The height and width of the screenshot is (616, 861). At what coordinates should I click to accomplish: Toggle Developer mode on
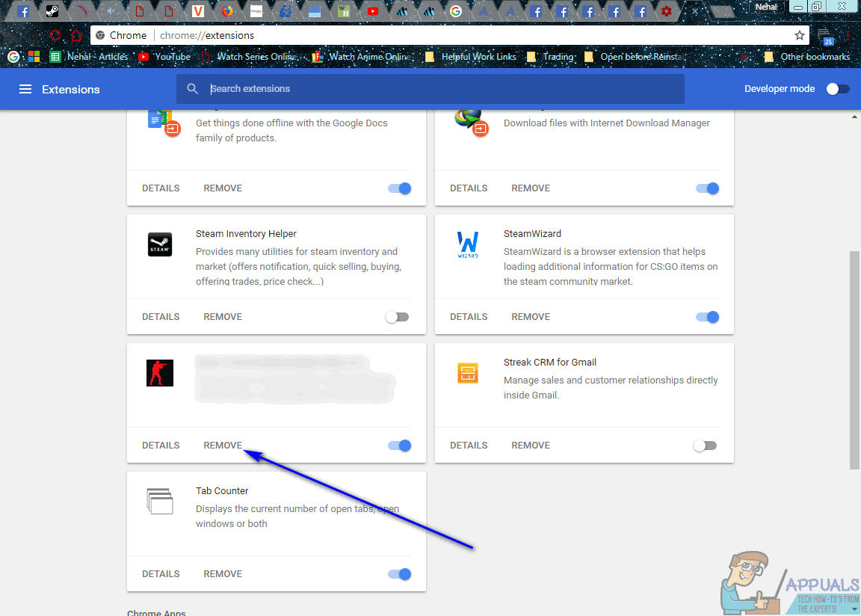pyautogui.click(x=837, y=89)
